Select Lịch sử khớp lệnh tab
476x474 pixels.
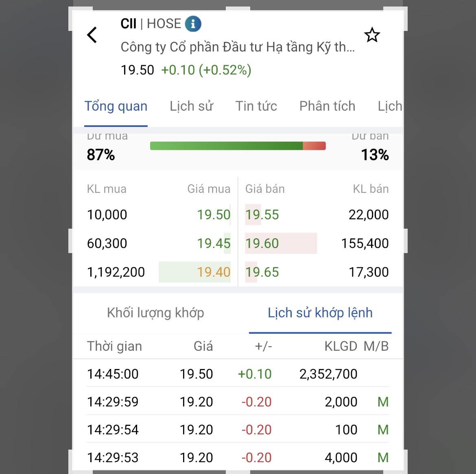tap(320, 313)
